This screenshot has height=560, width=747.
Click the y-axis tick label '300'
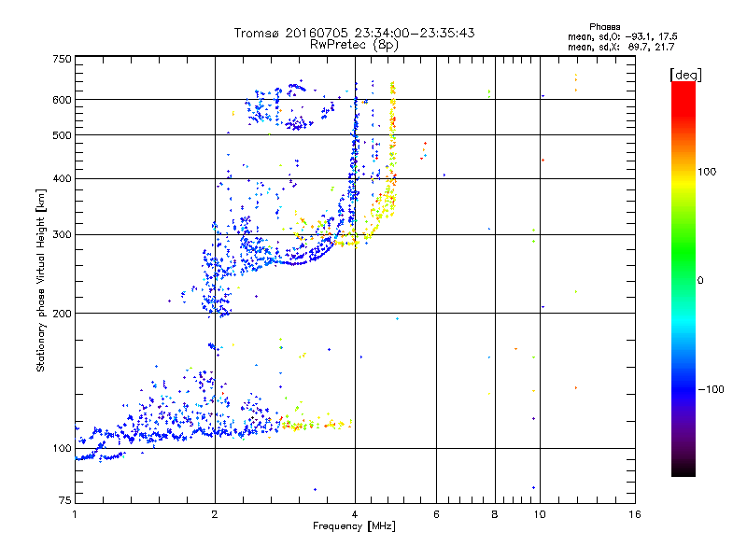62,235
